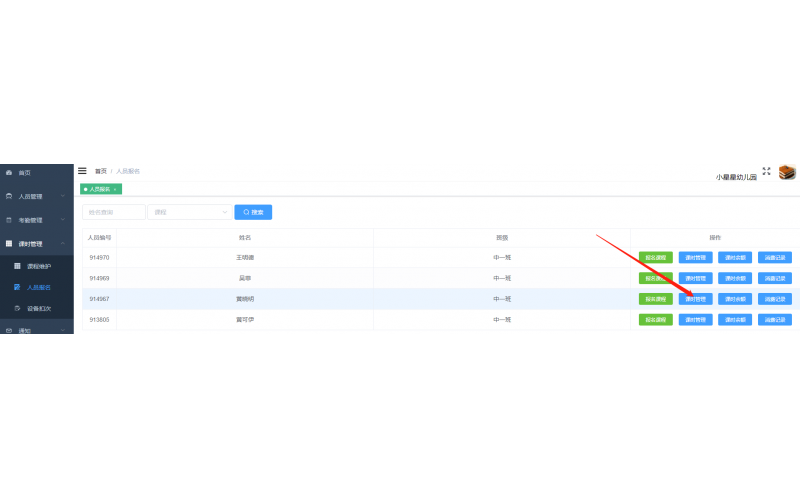This screenshot has height=500, width=800.
Task: Expand the 通知 sidebar menu
Action: click(x=36, y=330)
